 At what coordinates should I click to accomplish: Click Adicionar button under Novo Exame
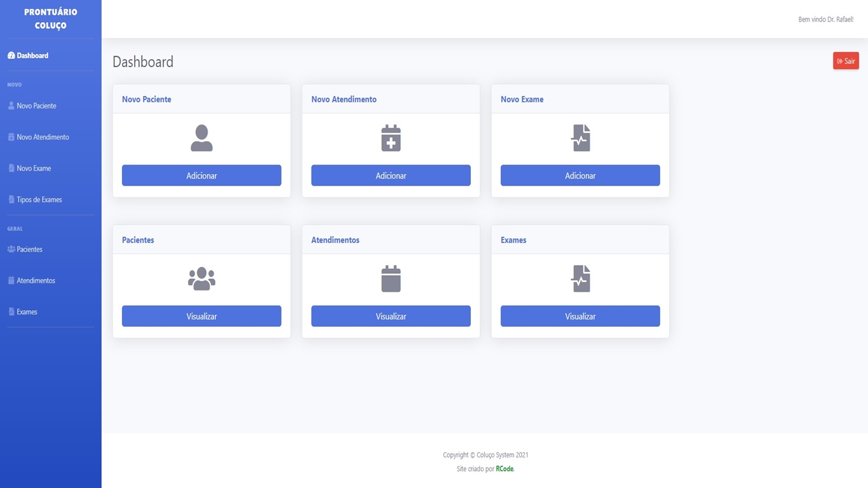[x=580, y=175]
